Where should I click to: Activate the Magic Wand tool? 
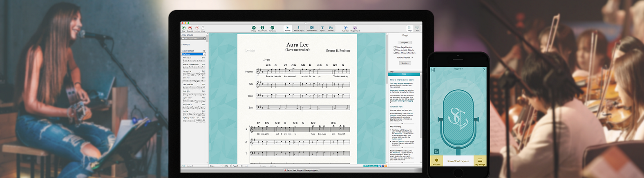click(x=355, y=28)
